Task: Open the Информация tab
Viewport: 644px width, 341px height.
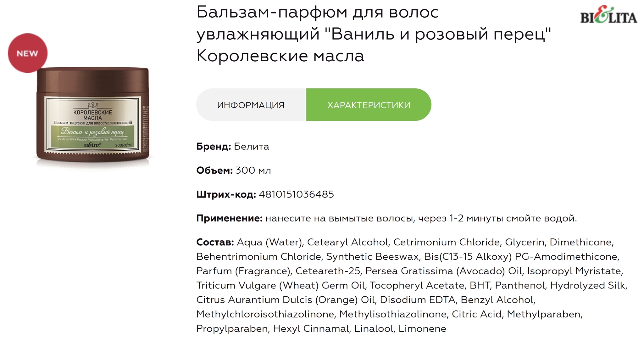Action: [251, 105]
